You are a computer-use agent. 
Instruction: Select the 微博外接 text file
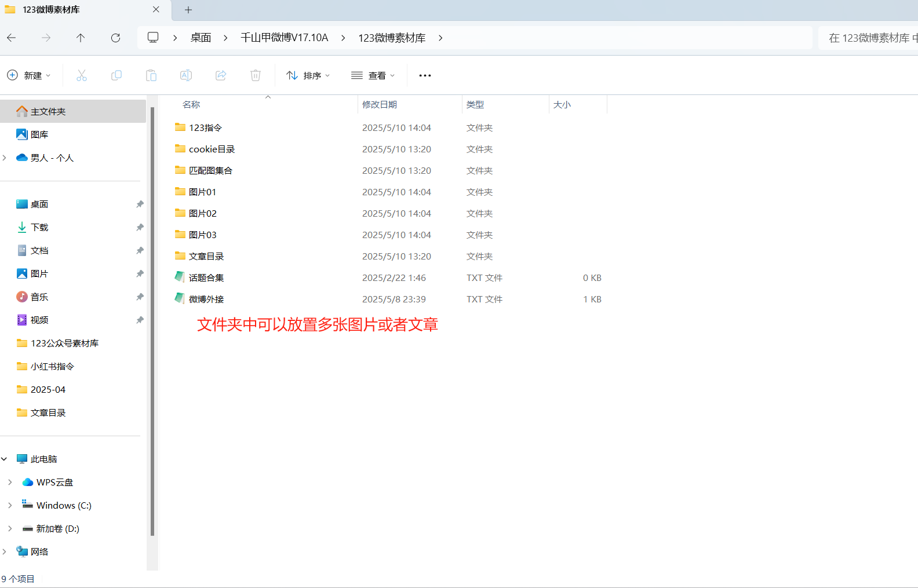point(206,299)
